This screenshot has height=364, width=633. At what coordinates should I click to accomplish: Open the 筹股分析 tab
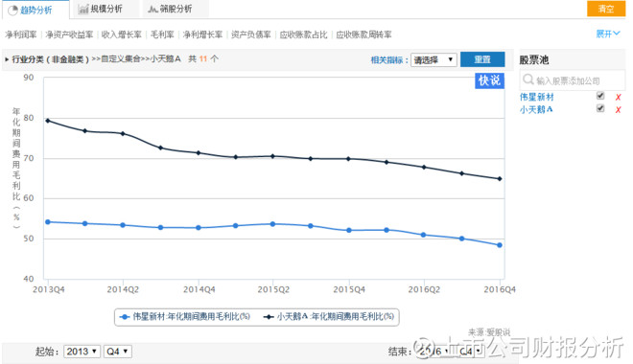point(176,9)
